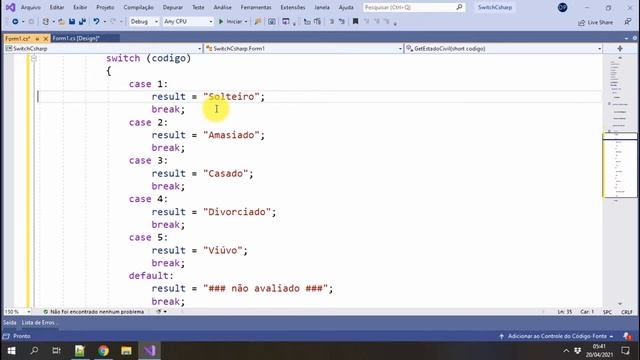The image size is (640, 360).
Task: Open the Windows Start menu
Action: tap(11, 351)
